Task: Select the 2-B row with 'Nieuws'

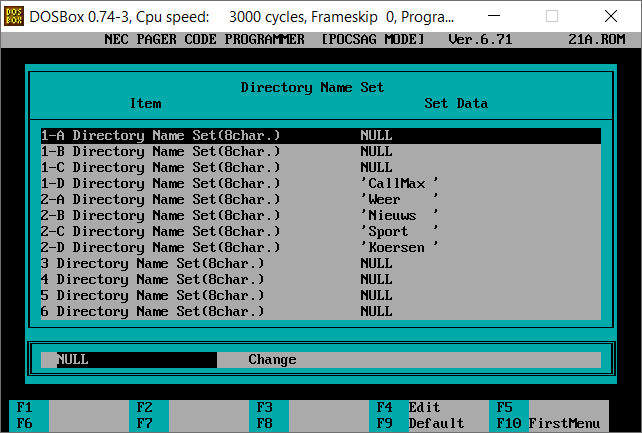Action: pyautogui.click(x=320, y=215)
